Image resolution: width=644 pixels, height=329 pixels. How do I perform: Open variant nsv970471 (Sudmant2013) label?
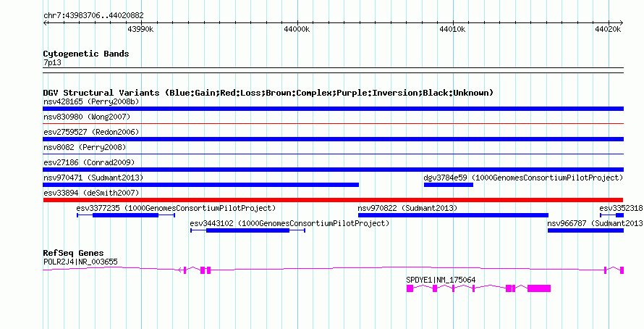93,178
